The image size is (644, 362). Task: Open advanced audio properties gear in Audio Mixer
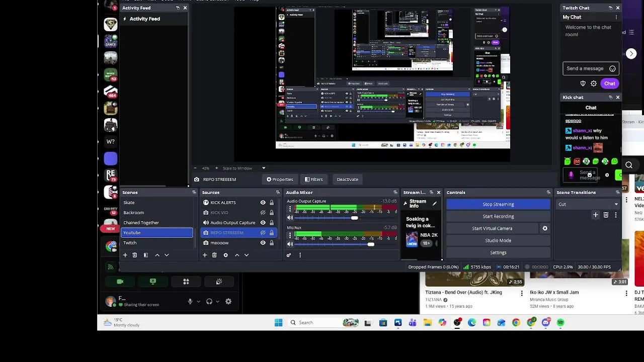coord(289,255)
